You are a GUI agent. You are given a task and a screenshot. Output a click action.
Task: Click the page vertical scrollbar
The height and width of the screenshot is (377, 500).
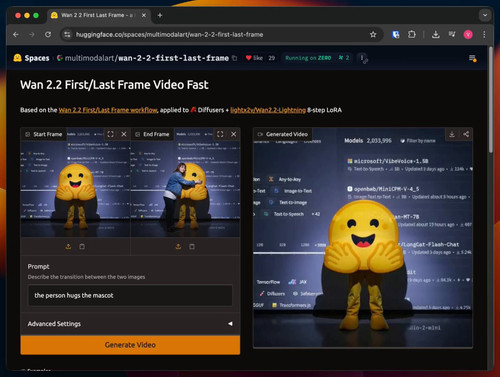(491, 100)
